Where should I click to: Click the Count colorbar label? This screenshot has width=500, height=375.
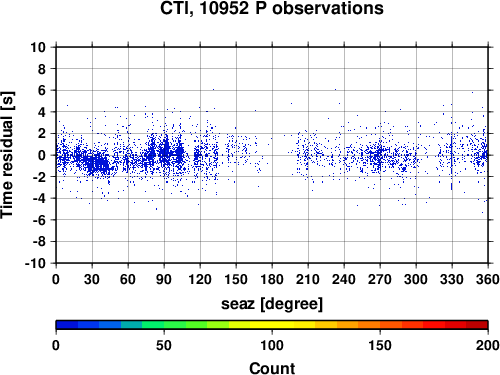(x=272, y=368)
